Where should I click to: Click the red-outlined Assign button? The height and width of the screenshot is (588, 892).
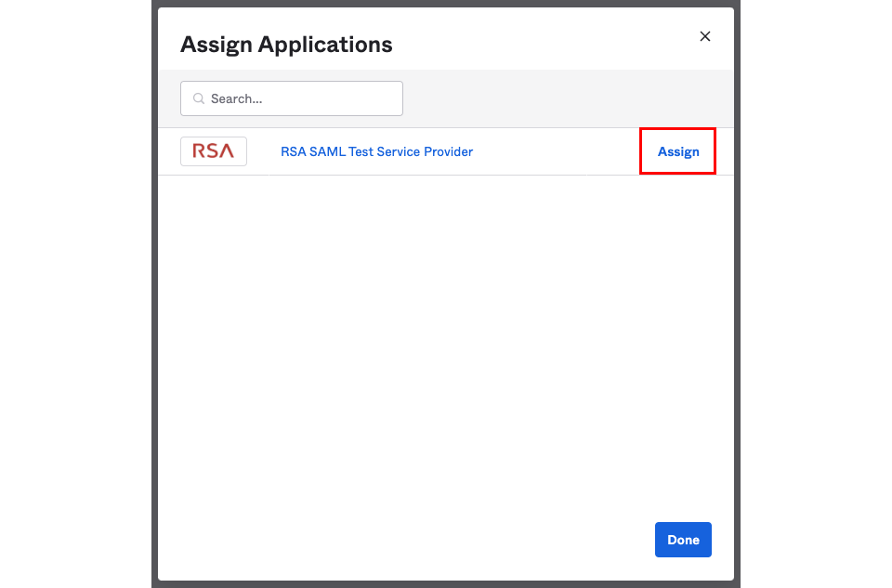678,151
